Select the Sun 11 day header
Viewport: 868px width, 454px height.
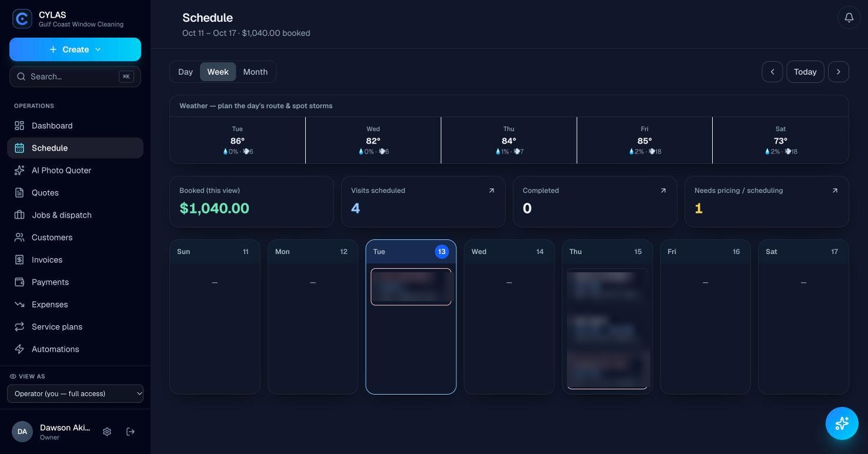[x=215, y=252]
